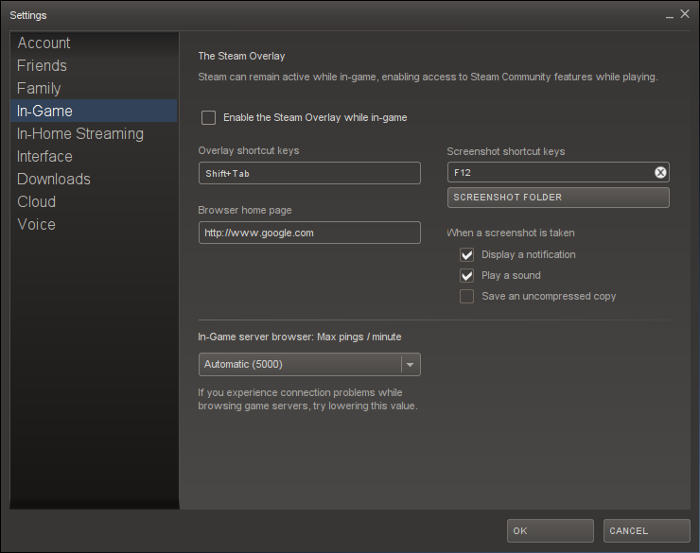The image size is (700, 553).
Task: Open the Voice settings section
Action: 94,225
